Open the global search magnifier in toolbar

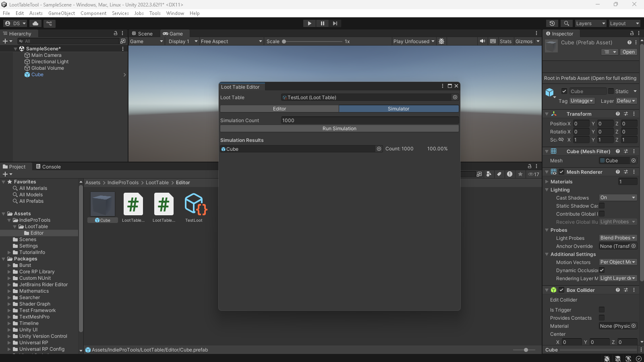tap(566, 23)
